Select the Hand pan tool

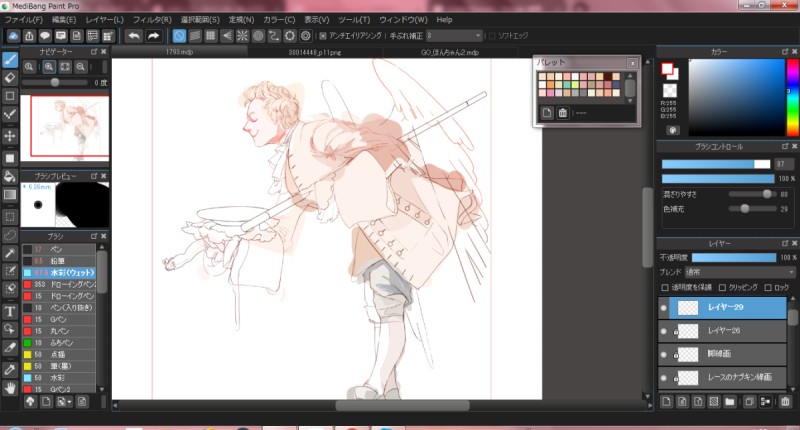pyautogui.click(x=10, y=389)
